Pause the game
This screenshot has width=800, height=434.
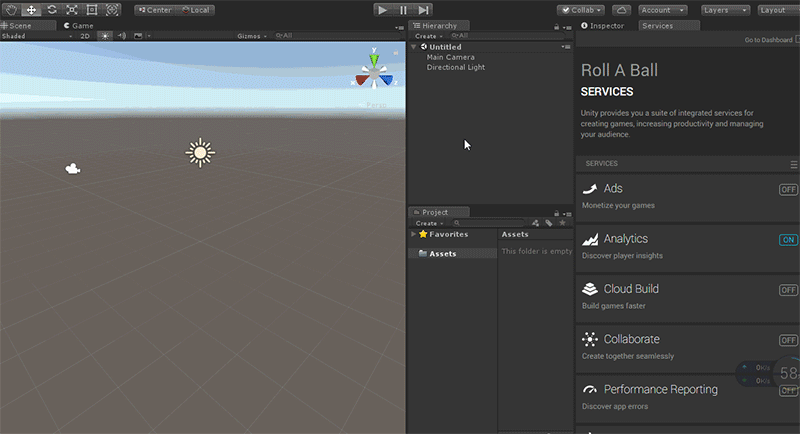[x=403, y=10]
